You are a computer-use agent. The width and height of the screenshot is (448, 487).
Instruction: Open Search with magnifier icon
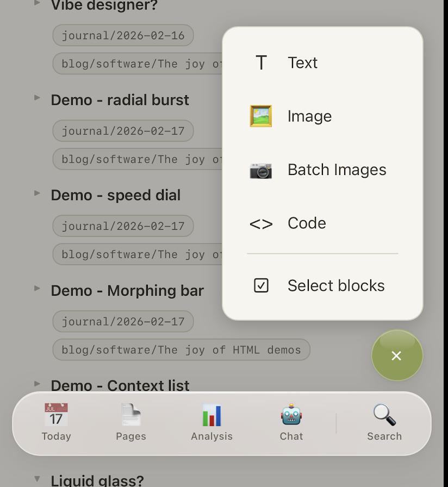[384, 422]
